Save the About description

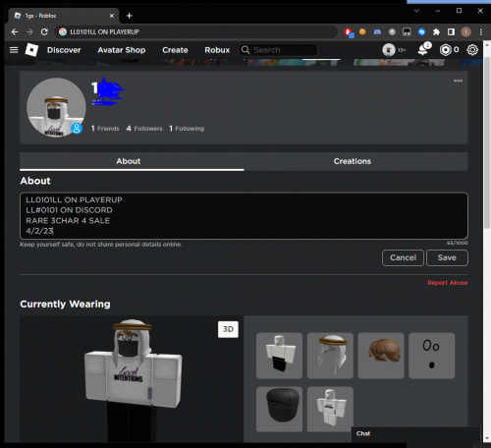(x=447, y=257)
